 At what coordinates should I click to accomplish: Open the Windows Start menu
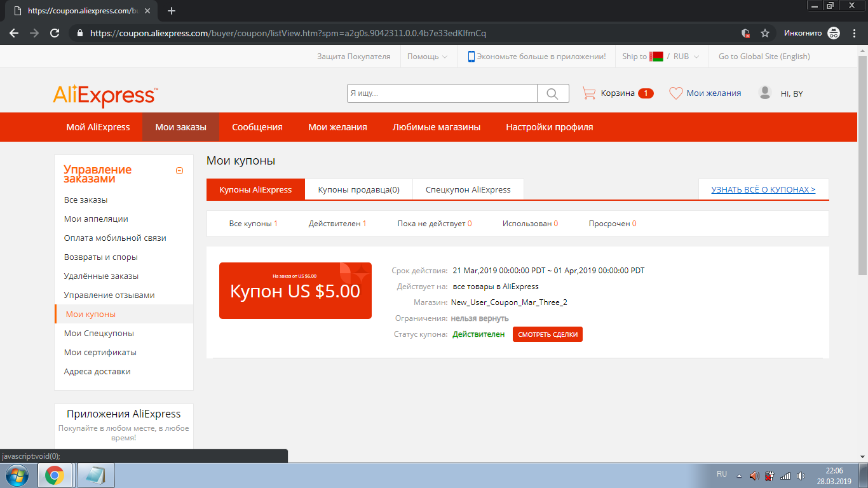point(18,475)
